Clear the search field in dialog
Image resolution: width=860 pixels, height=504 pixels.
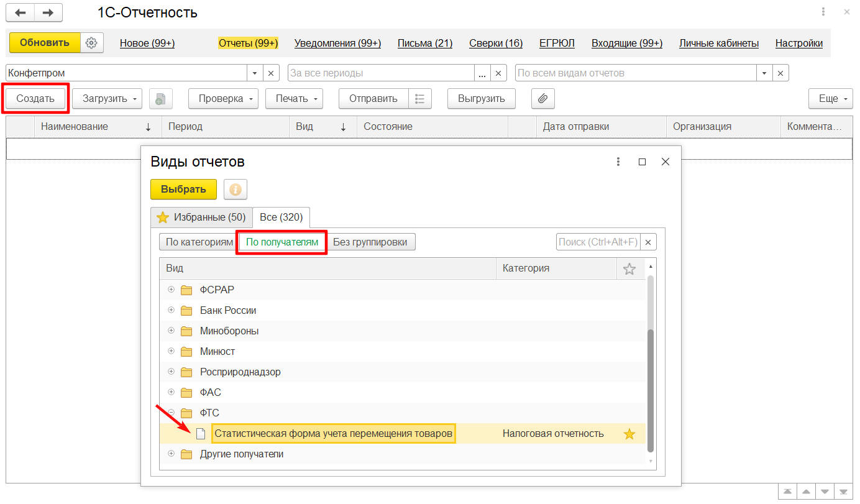pos(649,242)
